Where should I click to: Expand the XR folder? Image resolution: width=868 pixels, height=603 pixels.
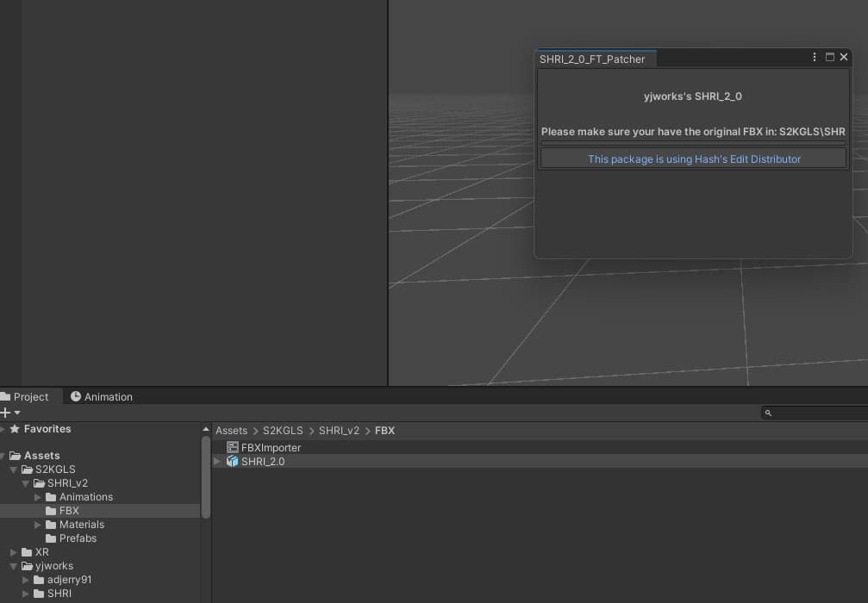pyautogui.click(x=13, y=552)
